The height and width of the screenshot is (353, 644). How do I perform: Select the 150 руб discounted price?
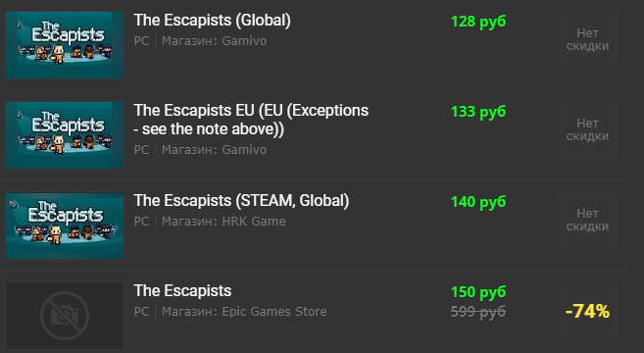click(x=478, y=292)
